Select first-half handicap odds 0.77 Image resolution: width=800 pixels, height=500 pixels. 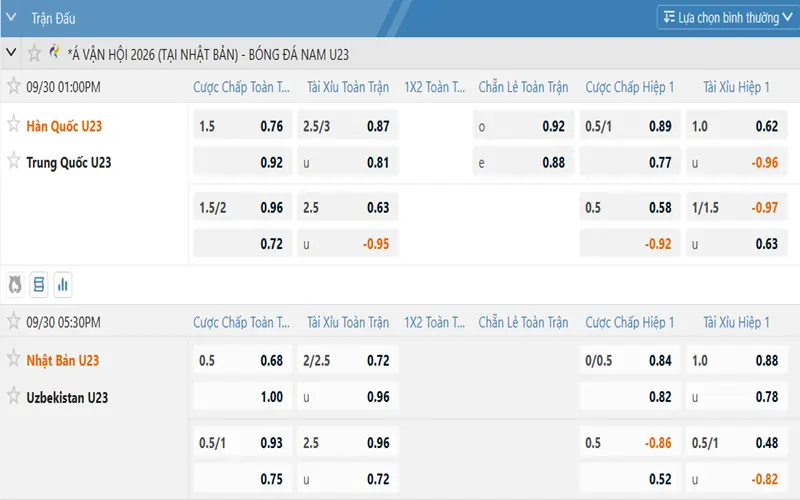click(630, 162)
